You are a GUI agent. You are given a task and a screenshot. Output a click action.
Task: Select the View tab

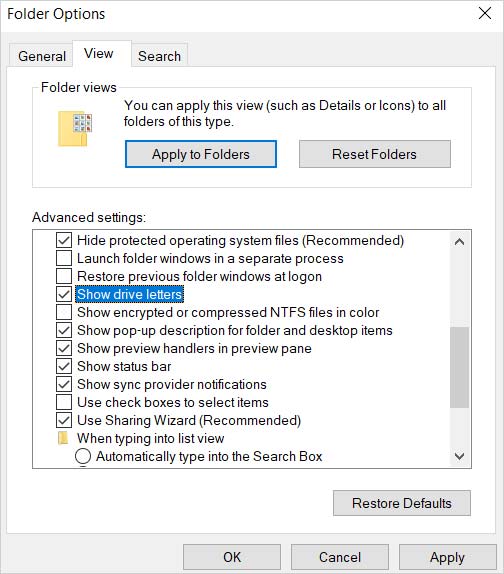pos(102,53)
